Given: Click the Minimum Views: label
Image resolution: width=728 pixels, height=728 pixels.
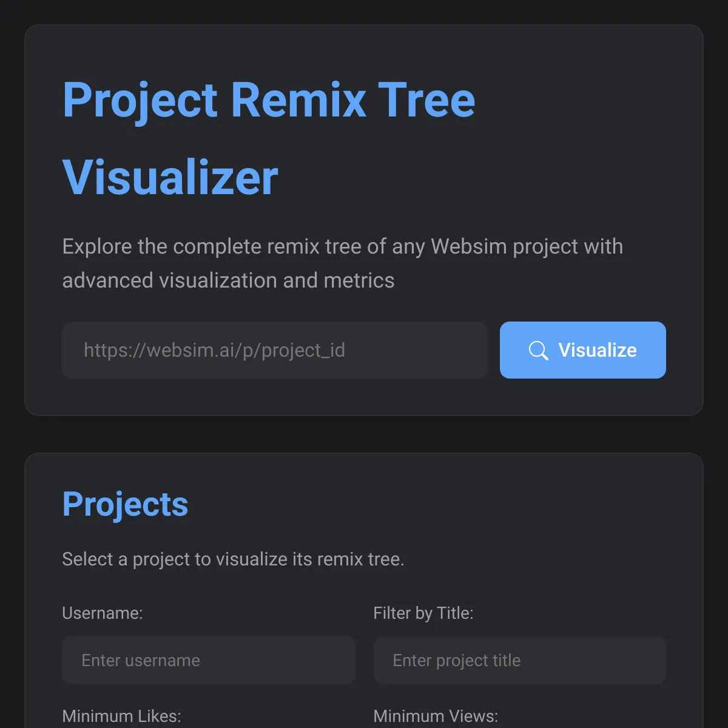Looking at the screenshot, I should [436, 716].
